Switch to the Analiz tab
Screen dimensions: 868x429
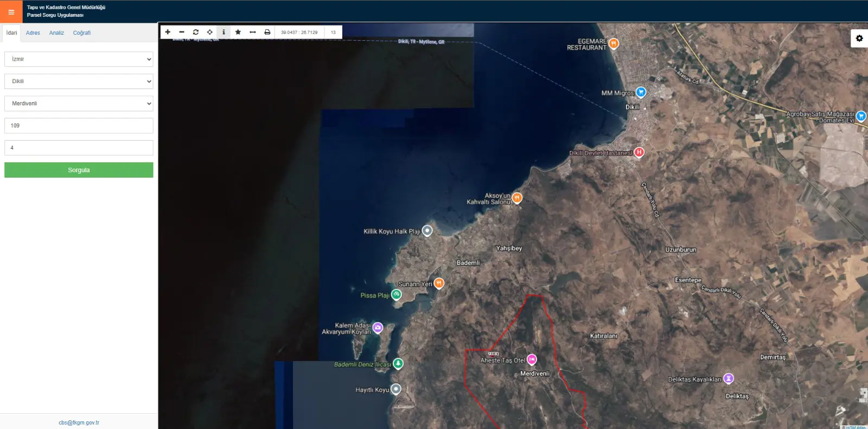pos(56,33)
